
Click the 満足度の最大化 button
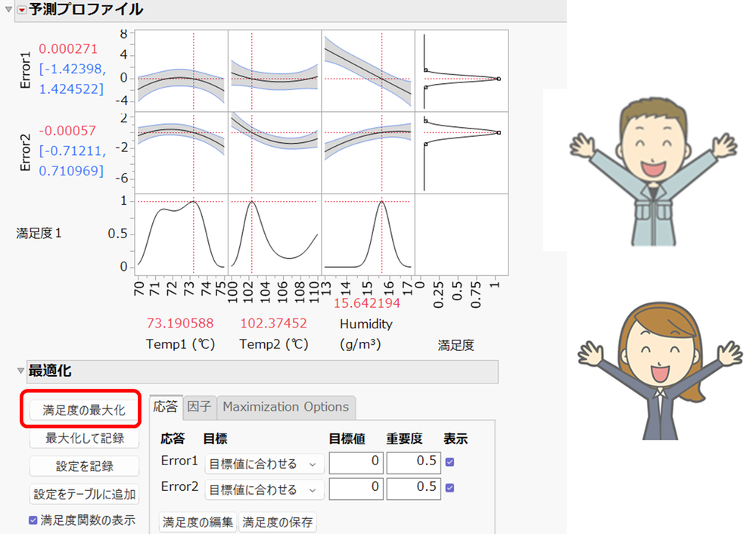[x=83, y=409]
